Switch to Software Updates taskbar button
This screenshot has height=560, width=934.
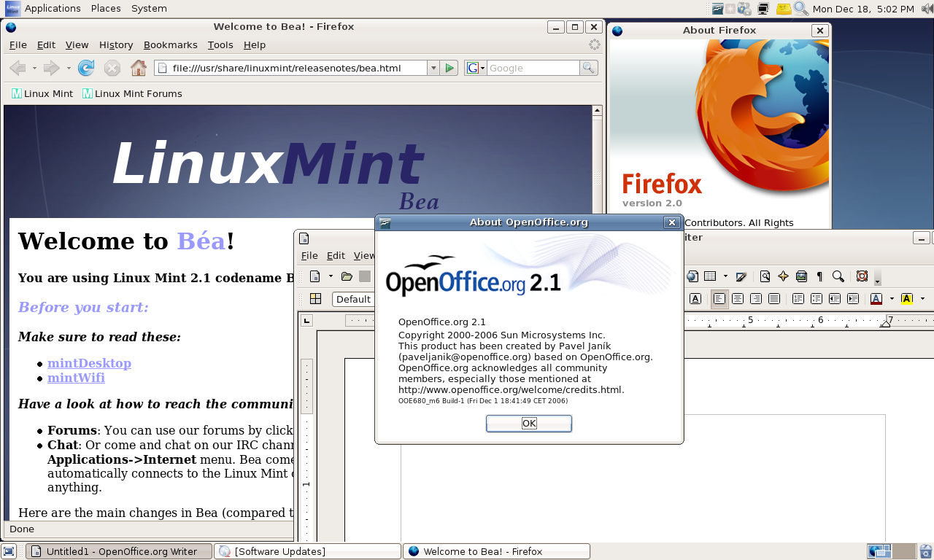(x=307, y=551)
